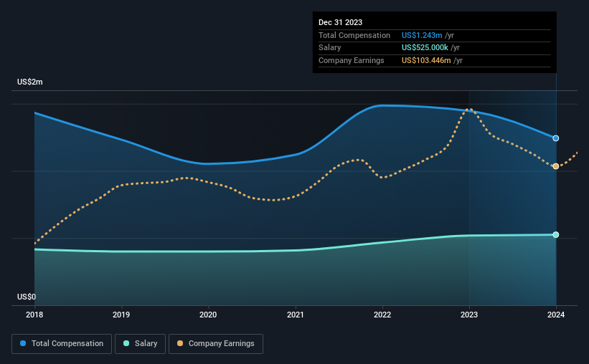
Task: Click the Salary label in tooltip
Action: pos(330,48)
